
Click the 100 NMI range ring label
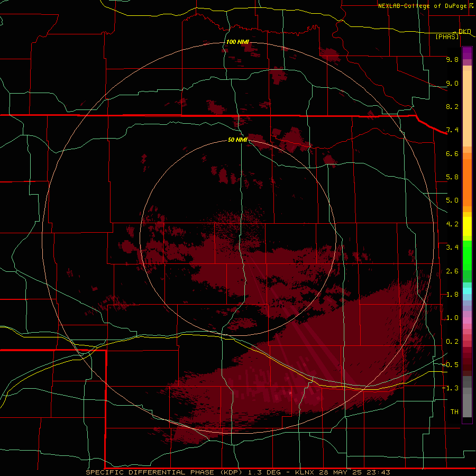[237, 42]
